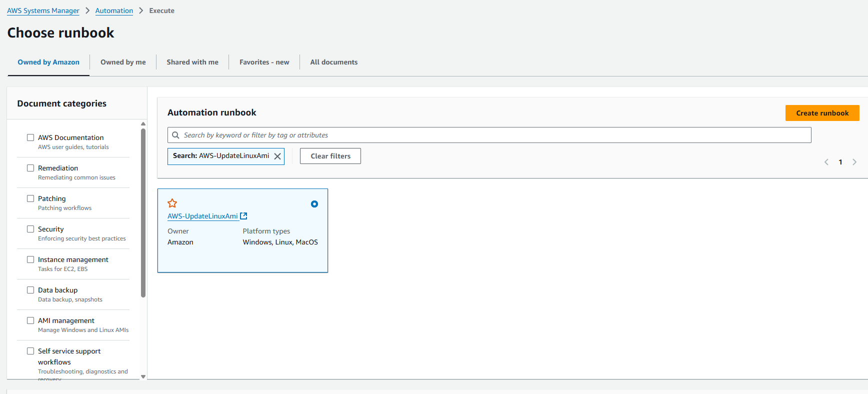This screenshot has height=394, width=868.
Task: Go to AWS Systems Manager breadcrumb
Action: point(43,10)
